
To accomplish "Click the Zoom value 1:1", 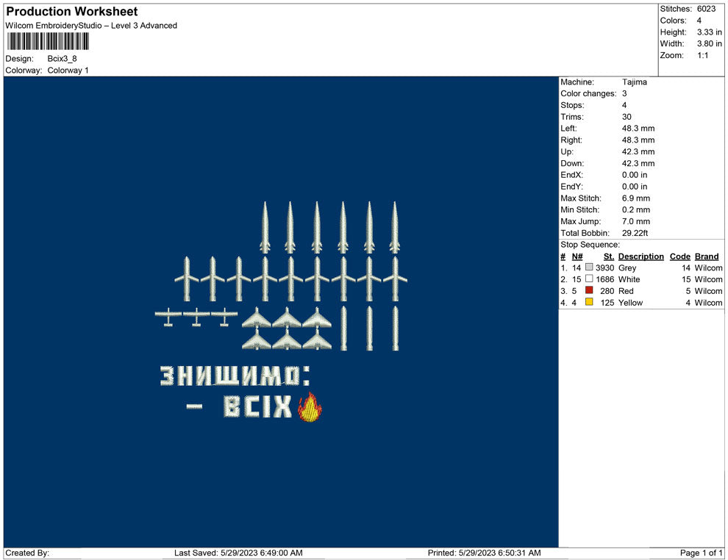I will pos(703,55).
